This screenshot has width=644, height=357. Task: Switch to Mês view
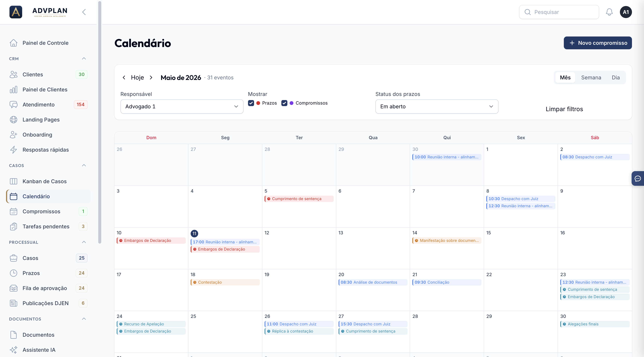(565, 77)
